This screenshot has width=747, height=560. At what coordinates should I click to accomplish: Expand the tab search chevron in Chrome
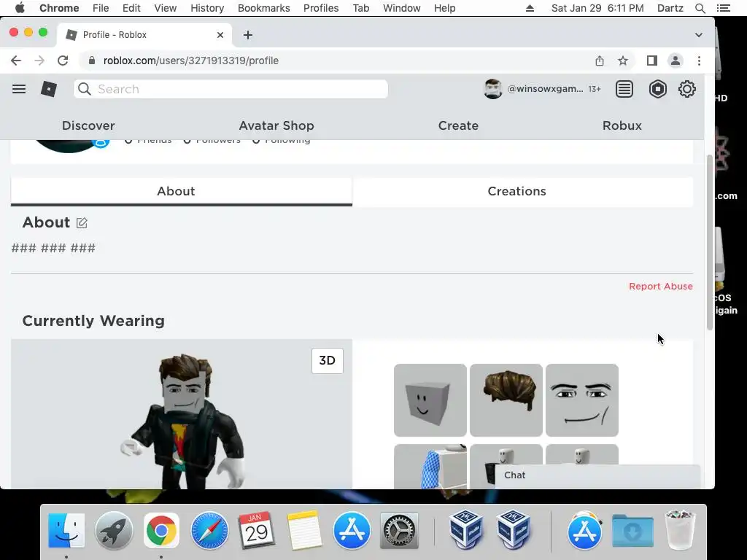pyautogui.click(x=698, y=35)
